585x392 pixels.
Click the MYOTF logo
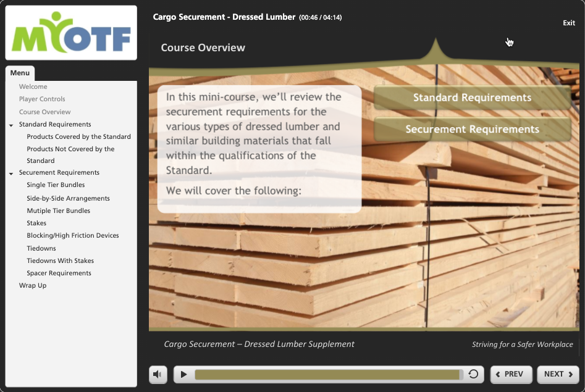click(x=71, y=33)
